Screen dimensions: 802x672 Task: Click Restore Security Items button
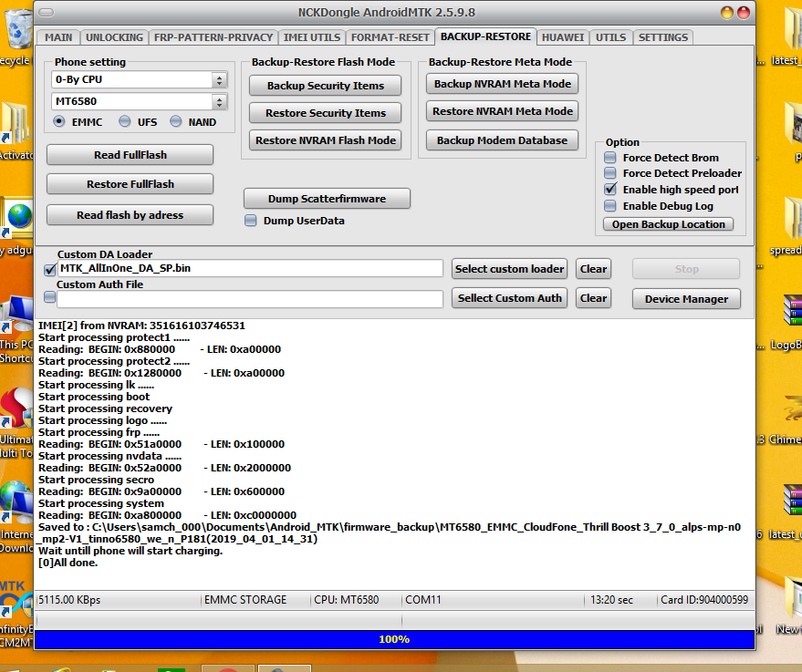(x=326, y=113)
